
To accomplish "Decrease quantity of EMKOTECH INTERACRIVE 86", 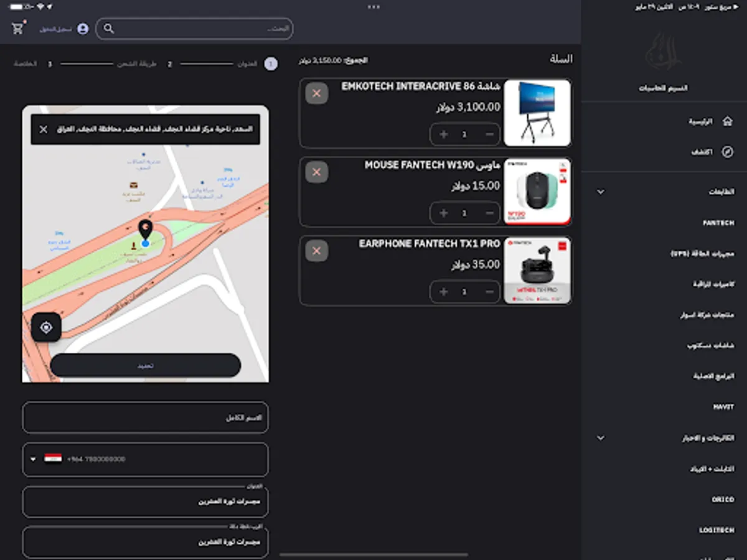I will (x=490, y=134).
